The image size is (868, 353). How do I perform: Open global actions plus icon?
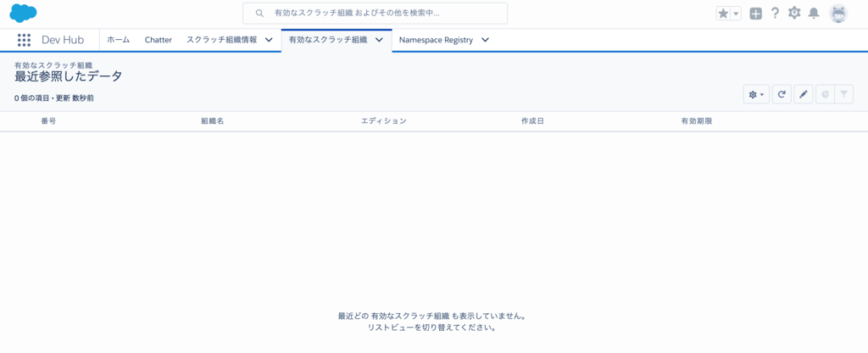[755, 14]
